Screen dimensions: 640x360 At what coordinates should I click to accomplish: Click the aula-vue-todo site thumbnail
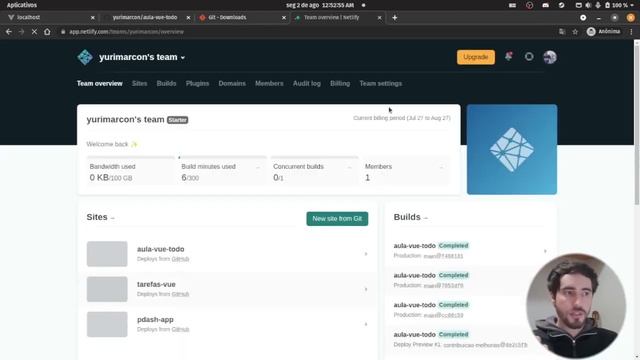[x=107, y=254]
